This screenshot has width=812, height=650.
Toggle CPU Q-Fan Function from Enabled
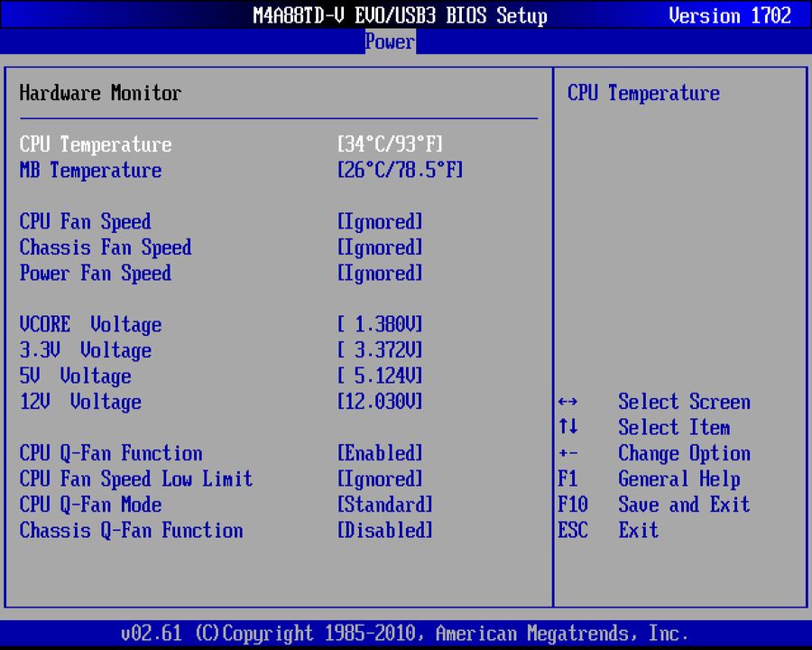pyautogui.click(x=379, y=453)
